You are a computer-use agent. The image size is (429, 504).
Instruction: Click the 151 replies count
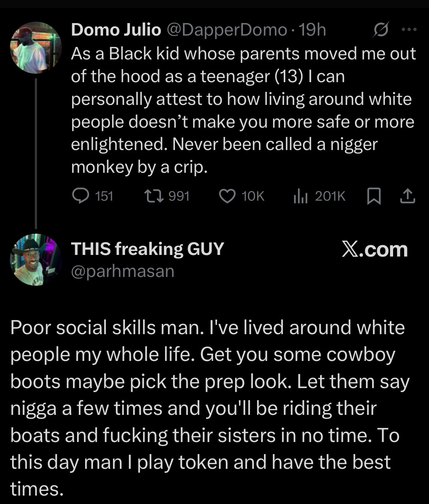(104, 196)
